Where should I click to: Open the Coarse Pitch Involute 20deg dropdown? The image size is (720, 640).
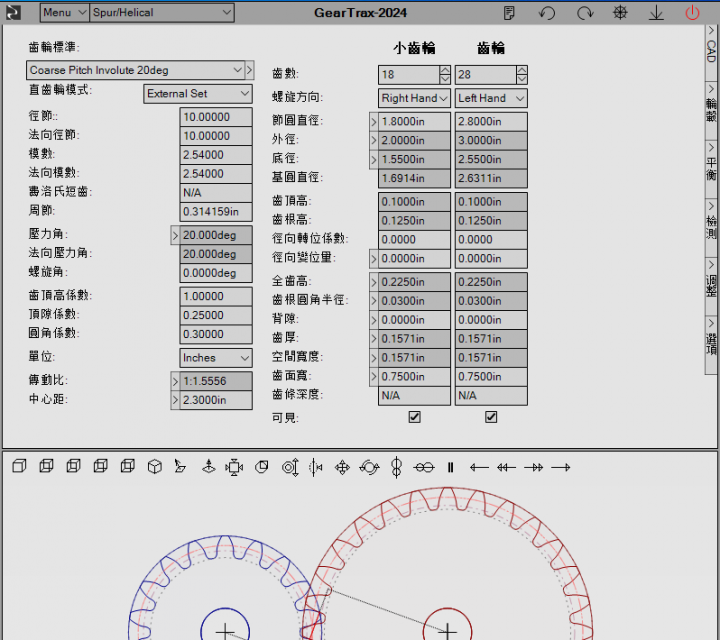[x=135, y=71]
